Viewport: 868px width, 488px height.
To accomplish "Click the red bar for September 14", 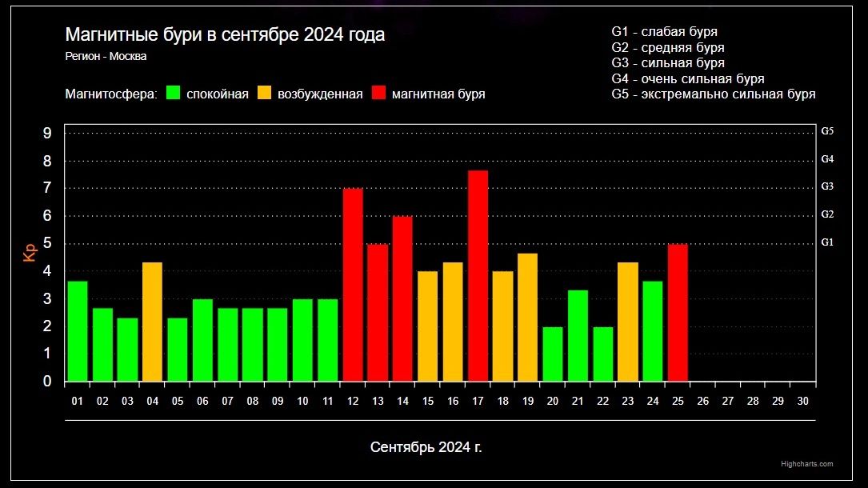I will point(402,298).
